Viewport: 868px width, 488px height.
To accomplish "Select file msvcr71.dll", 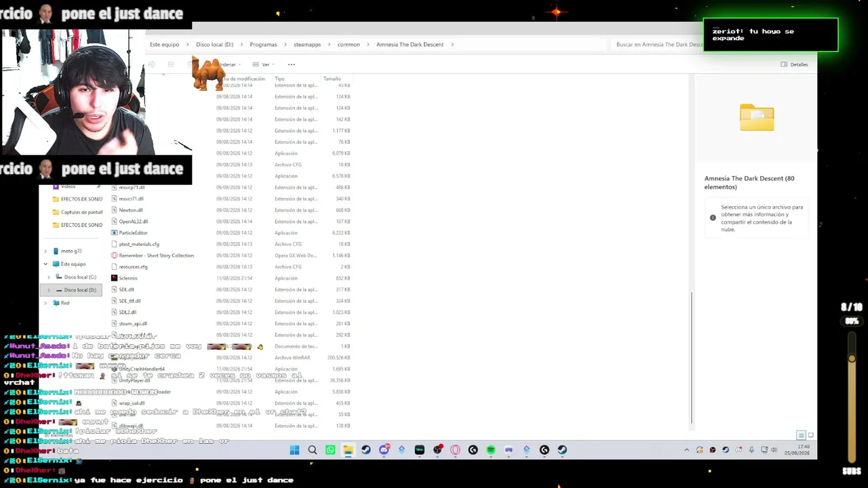I will [x=131, y=199].
